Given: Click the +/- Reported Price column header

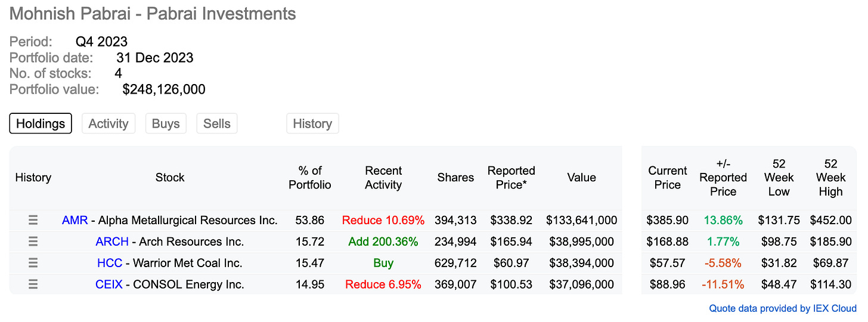Looking at the screenshot, I should tap(723, 178).
